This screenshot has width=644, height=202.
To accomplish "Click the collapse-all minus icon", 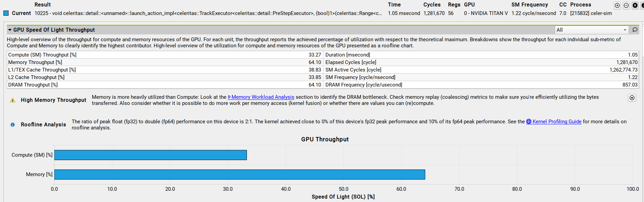I will (626, 5).
